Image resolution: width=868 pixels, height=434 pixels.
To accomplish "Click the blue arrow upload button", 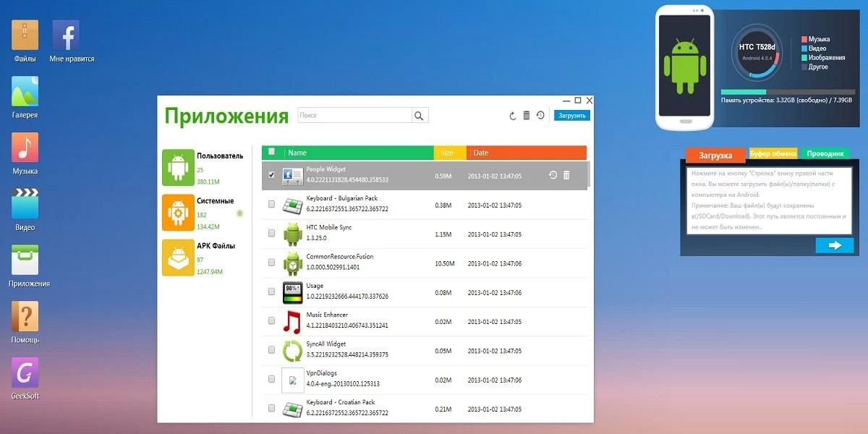I will 835,245.
